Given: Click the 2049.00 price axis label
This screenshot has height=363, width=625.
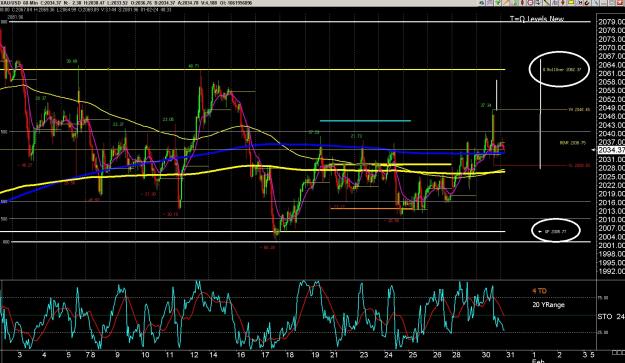Looking at the screenshot, I should 611,108.
